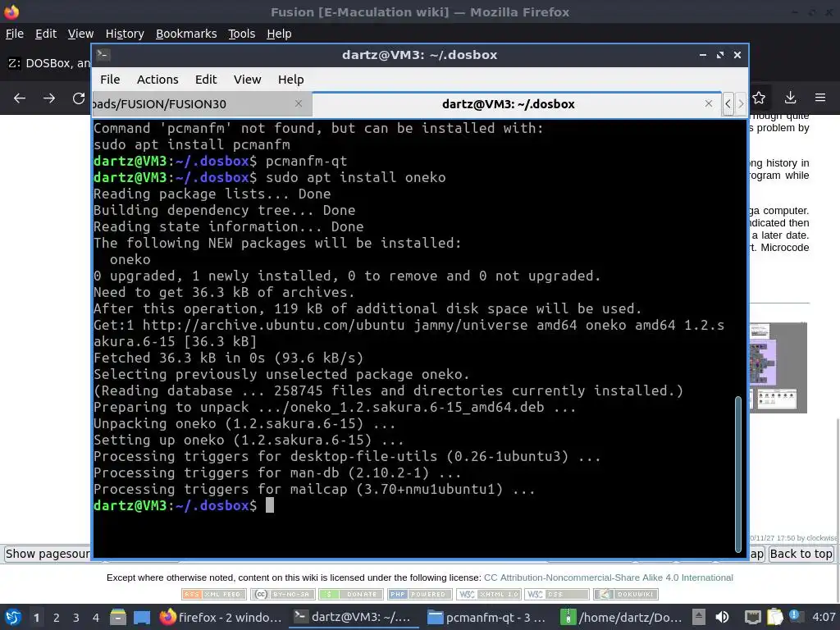Screen dimensions: 840x630
Task: Activate /home/dartz archive taskbar entry
Action: [622, 618]
